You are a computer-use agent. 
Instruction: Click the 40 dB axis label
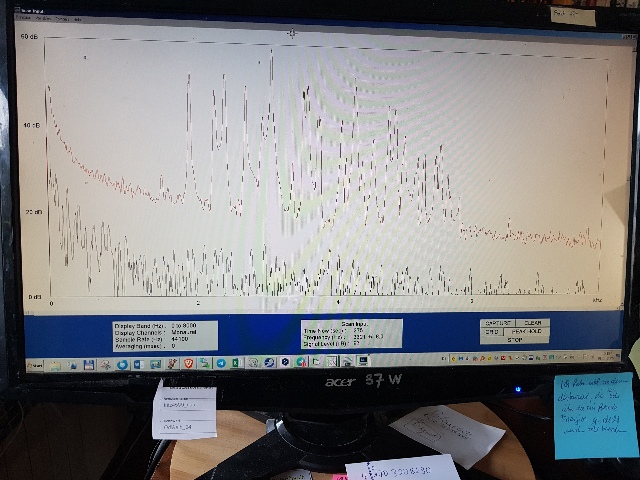point(31,125)
